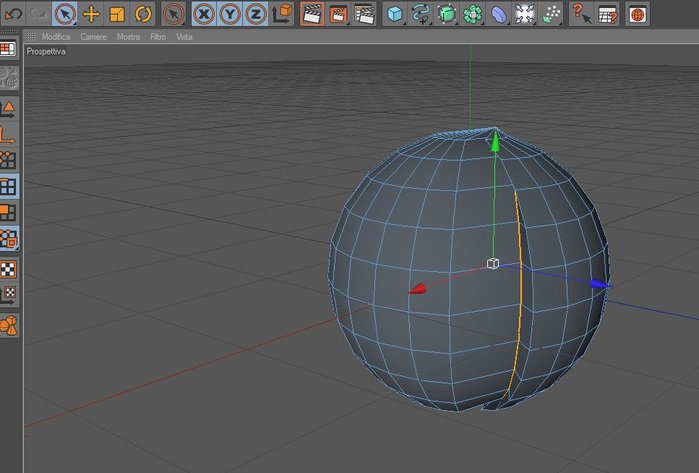Toggle the Y axis lock
The width and height of the screenshot is (699, 473).
point(230,14)
